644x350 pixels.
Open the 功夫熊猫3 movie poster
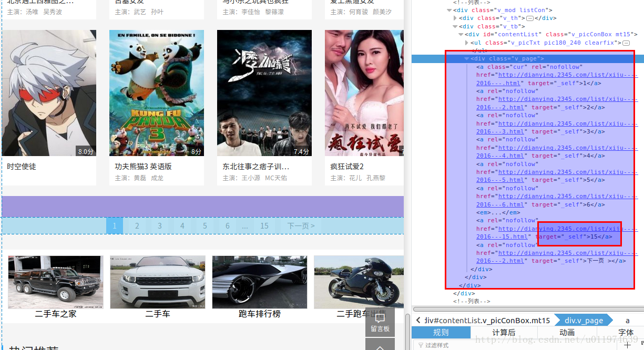(156, 93)
